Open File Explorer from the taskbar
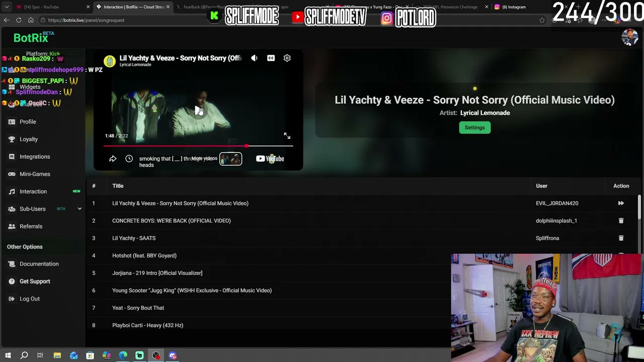 57,355
